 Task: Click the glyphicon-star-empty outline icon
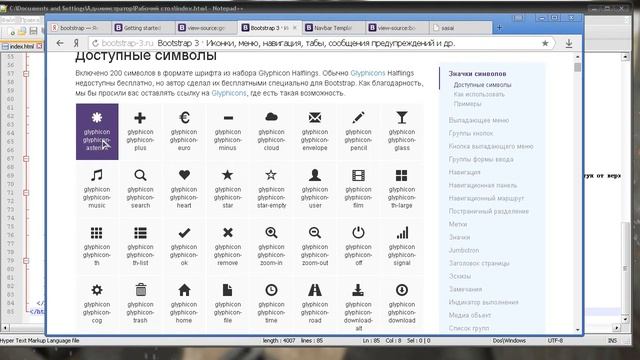(271, 175)
